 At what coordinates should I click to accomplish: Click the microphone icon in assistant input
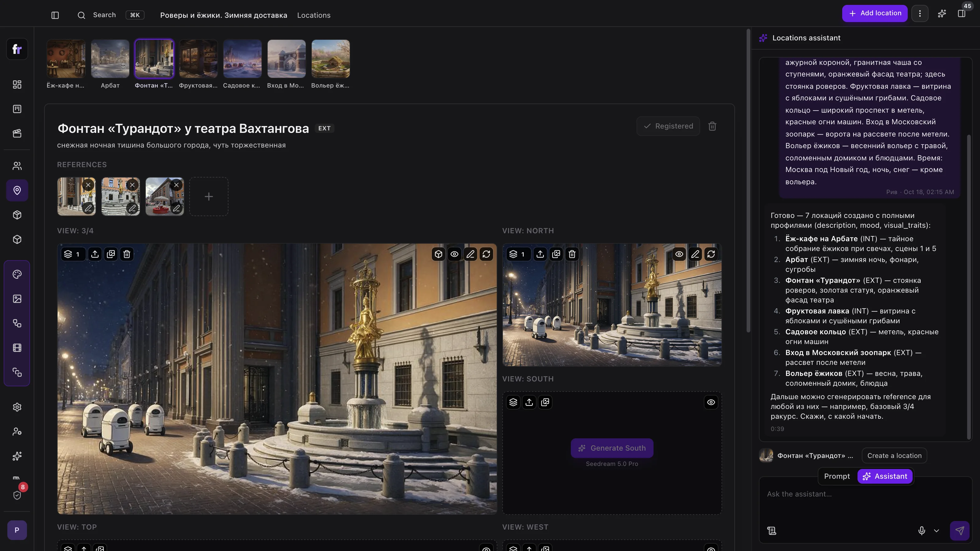pos(922,531)
